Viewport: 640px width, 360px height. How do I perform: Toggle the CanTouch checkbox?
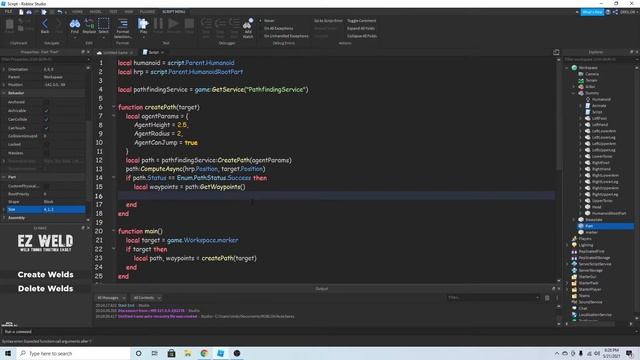(x=46, y=128)
